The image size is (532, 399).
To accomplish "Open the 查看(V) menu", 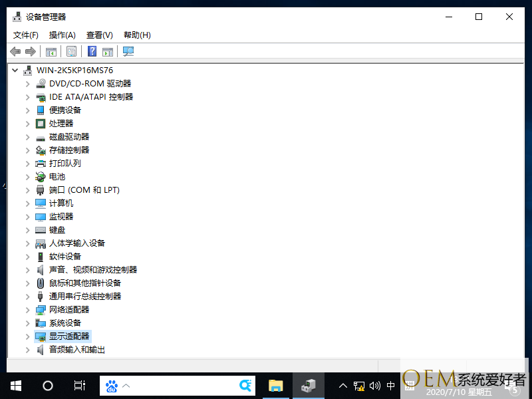I will (99, 35).
